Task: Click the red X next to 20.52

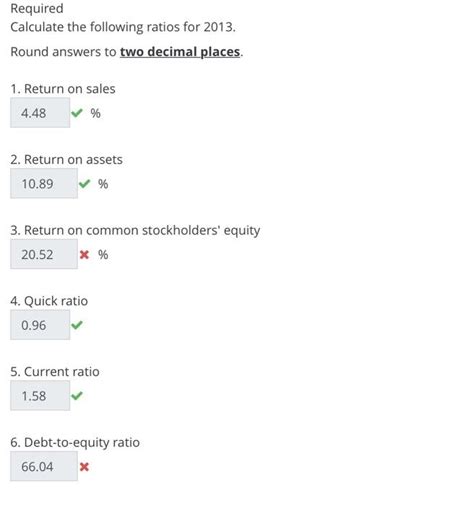Action: [84, 255]
